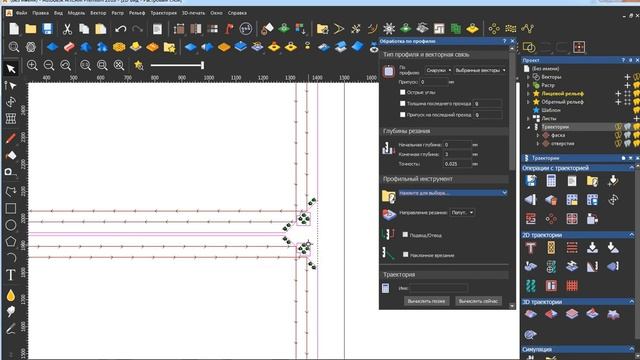Viewport: 640px width, 360px height.
Task: Zoom in with the plus magnifier icon
Action: pos(32,65)
